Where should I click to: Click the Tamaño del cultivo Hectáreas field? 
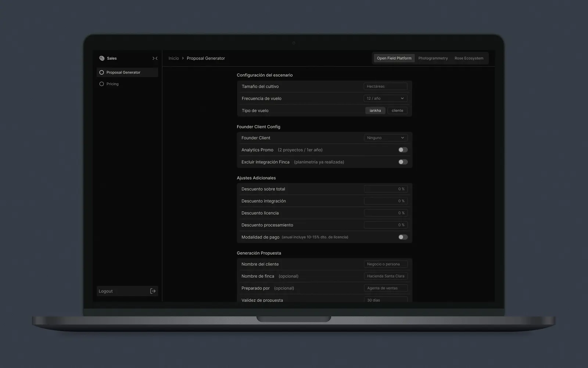tap(386, 86)
